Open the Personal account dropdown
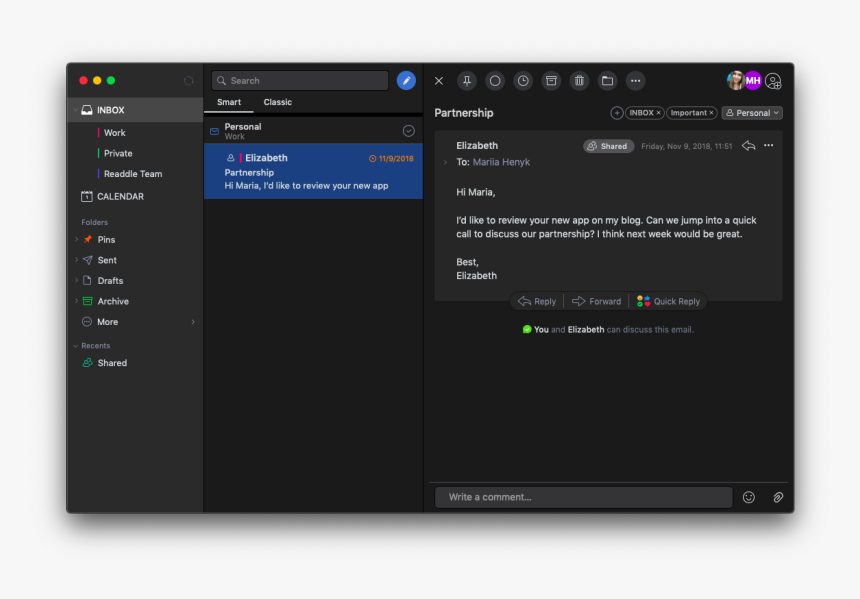The width and height of the screenshot is (860, 599). point(752,113)
